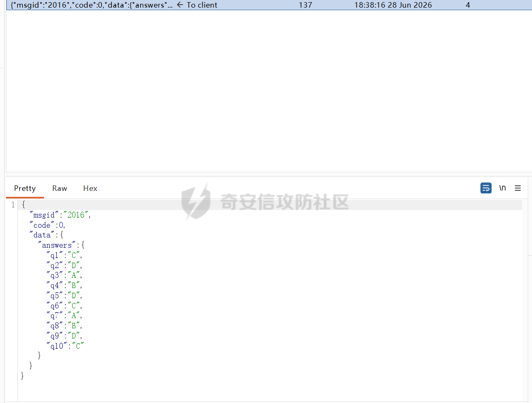532x403 pixels.
Task: Click the "q7":"A" line
Action: pos(64,316)
